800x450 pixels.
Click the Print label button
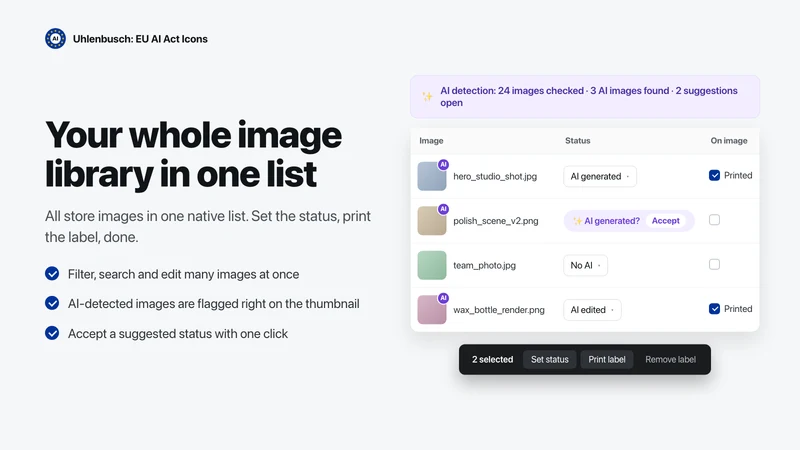(x=607, y=359)
